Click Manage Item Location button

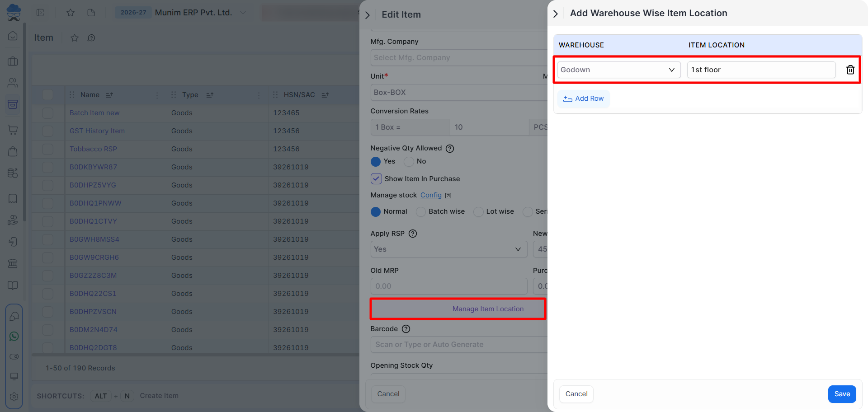(x=458, y=309)
